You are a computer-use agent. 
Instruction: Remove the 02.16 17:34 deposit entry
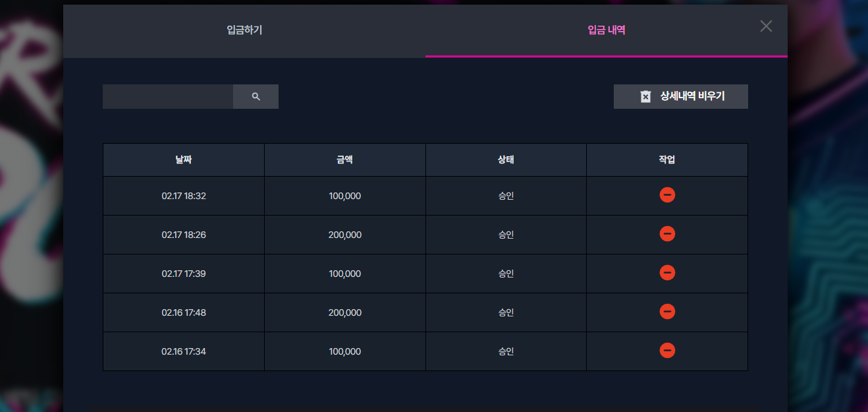(x=667, y=351)
